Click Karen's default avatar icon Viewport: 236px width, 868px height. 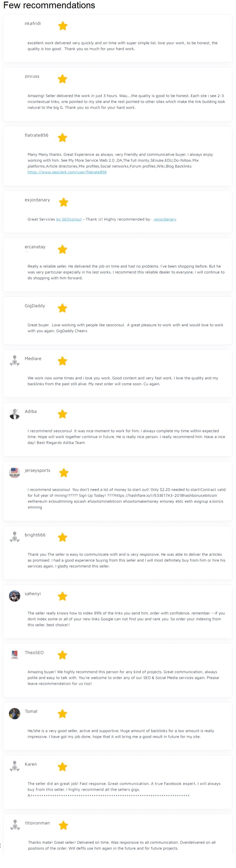click(x=15, y=766)
